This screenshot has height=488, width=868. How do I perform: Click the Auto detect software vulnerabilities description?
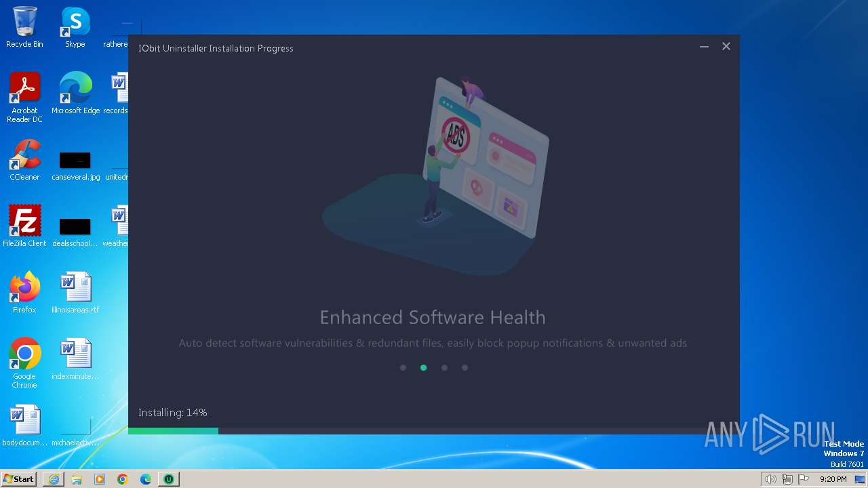click(x=433, y=343)
